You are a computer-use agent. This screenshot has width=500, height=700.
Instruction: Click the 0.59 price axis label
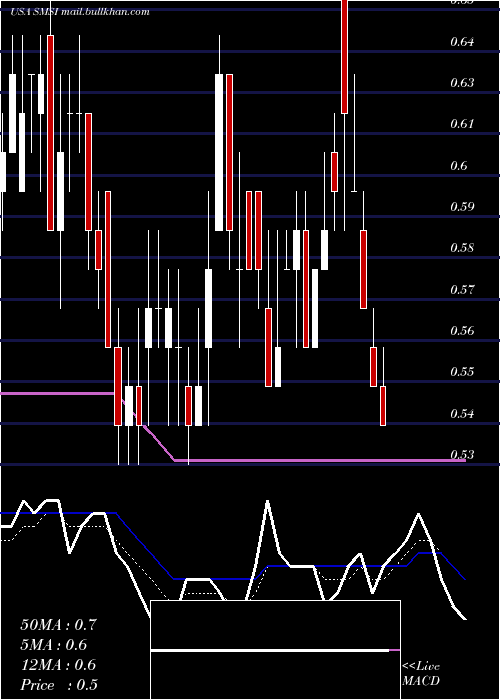pyautogui.click(x=462, y=207)
